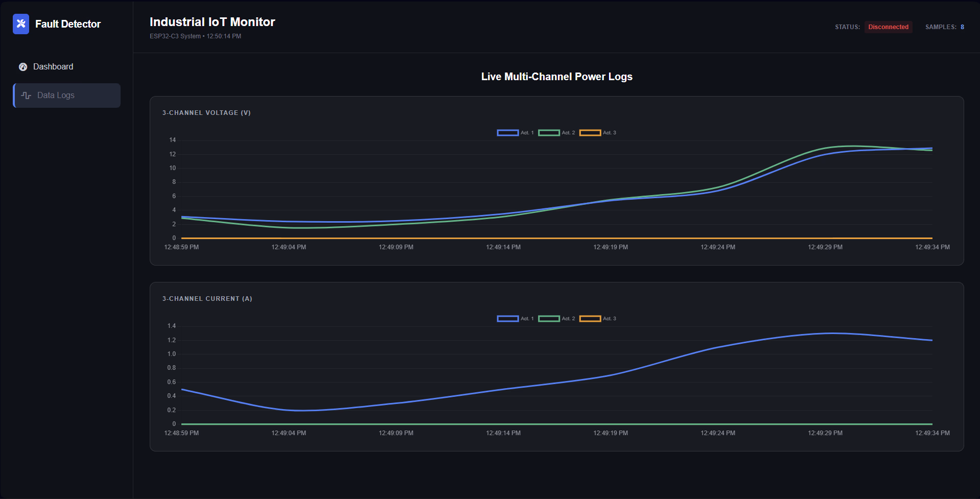The image size is (980, 499).
Task: Click the Fault Detector title text
Action: (x=68, y=24)
